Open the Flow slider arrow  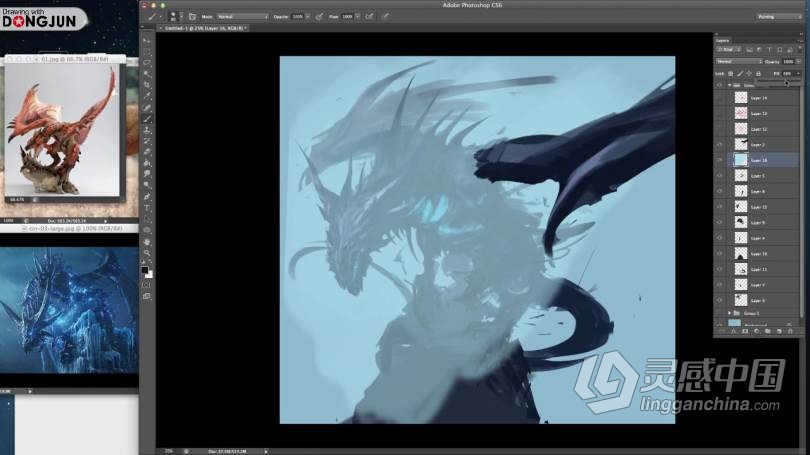click(x=357, y=17)
